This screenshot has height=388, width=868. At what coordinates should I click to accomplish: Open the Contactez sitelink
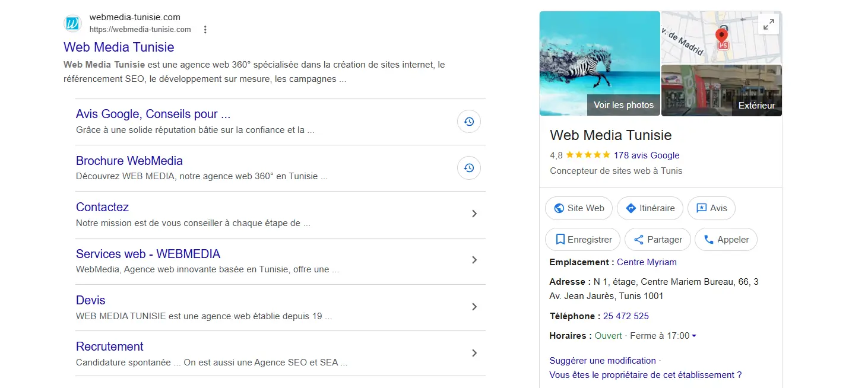click(102, 207)
